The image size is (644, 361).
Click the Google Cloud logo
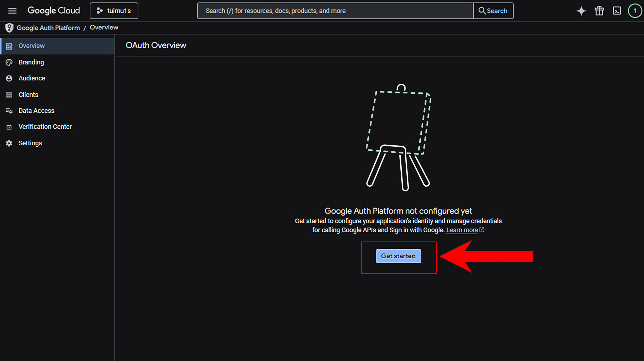(x=54, y=11)
